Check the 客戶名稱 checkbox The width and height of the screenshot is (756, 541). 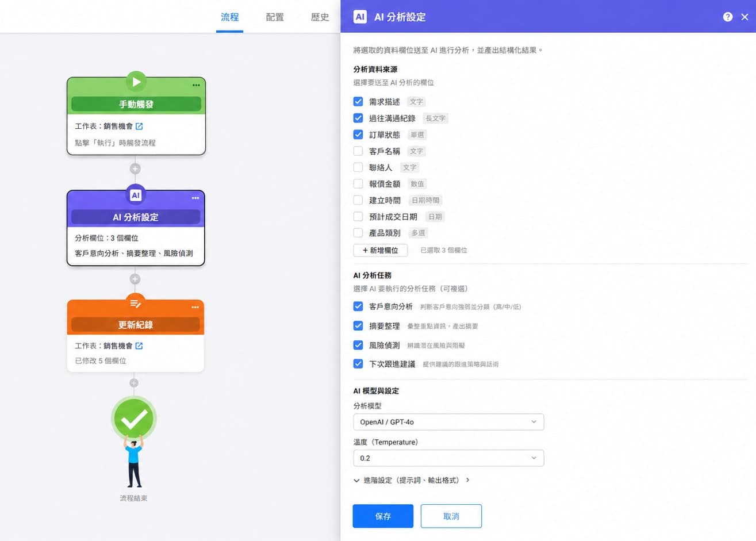tap(358, 151)
